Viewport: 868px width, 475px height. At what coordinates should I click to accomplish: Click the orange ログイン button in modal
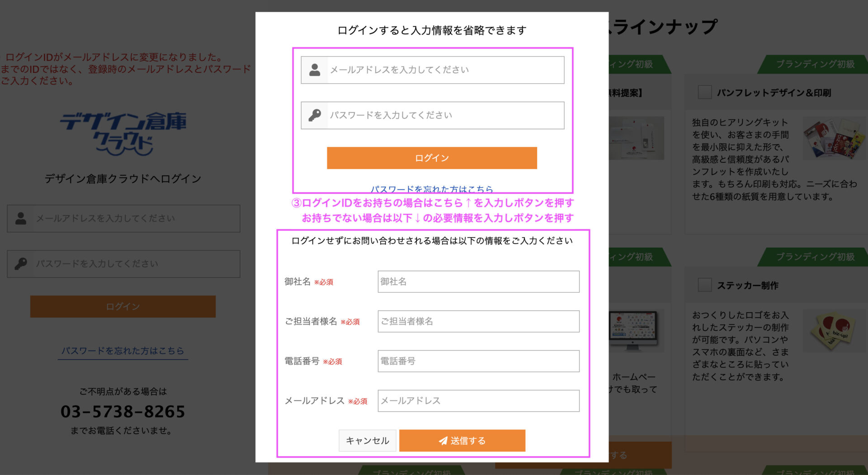pos(432,158)
